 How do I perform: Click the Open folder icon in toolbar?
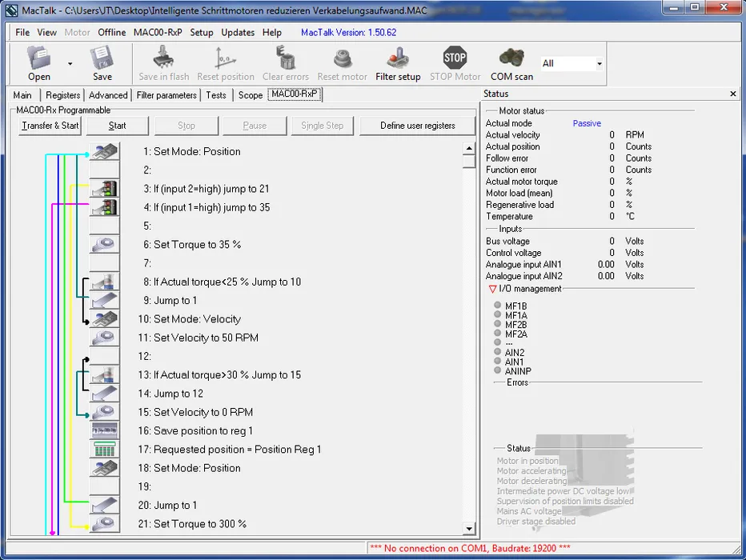click(x=38, y=58)
